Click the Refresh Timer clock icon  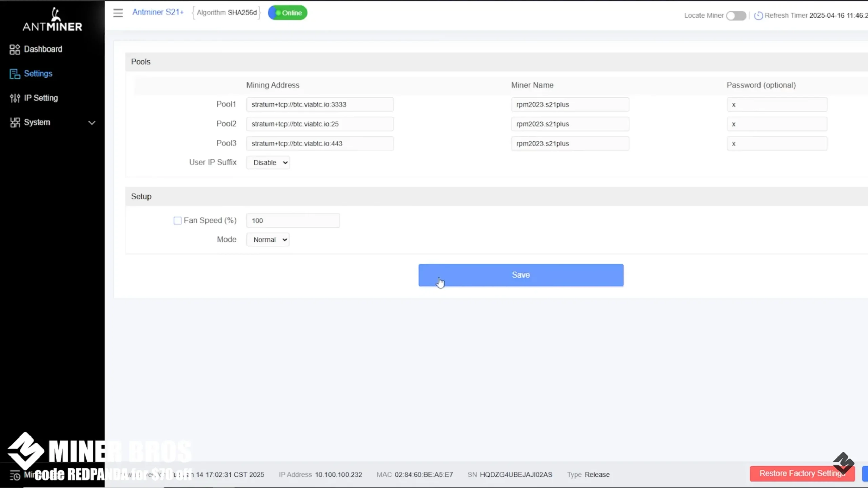pyautogui.click(x=758, y=16)
